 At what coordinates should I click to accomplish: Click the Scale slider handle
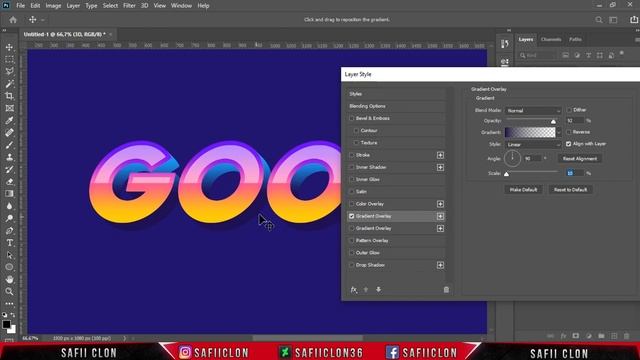(x=506, y=174)
